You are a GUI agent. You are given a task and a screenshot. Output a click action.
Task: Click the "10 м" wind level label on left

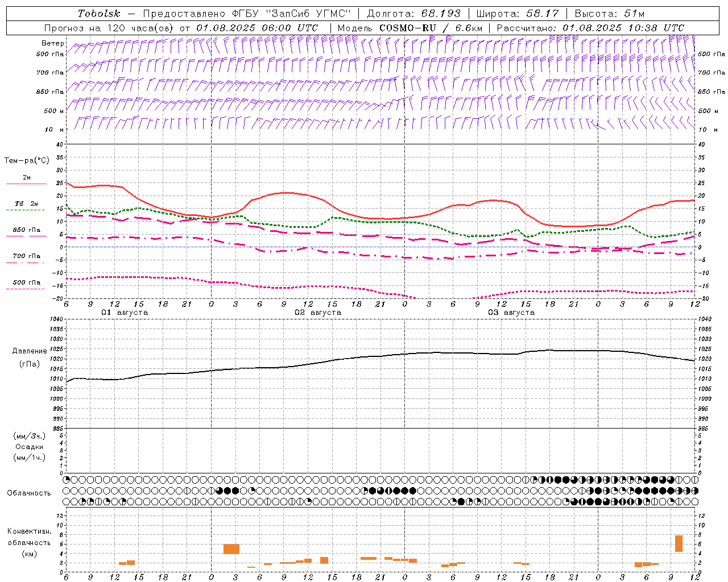55,130
